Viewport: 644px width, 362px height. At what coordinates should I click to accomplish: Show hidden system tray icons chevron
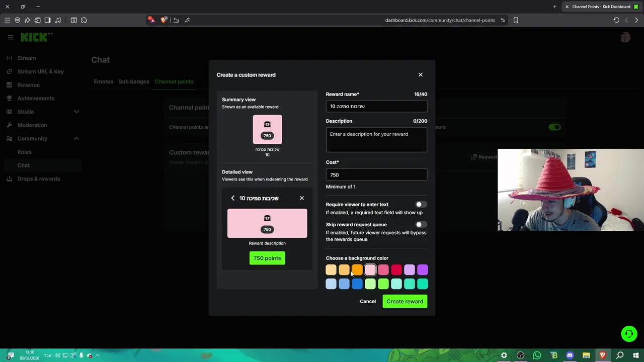tap(98, 355)
